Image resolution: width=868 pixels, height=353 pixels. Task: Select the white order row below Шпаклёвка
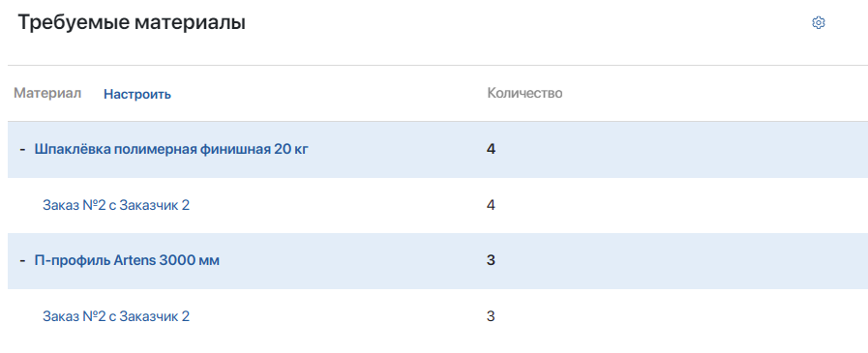[438, 205]
